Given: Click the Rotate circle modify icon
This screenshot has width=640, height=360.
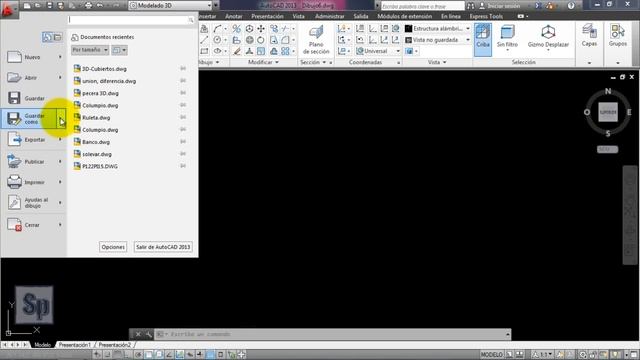Looking at the screenshot, I should [260, 40].
